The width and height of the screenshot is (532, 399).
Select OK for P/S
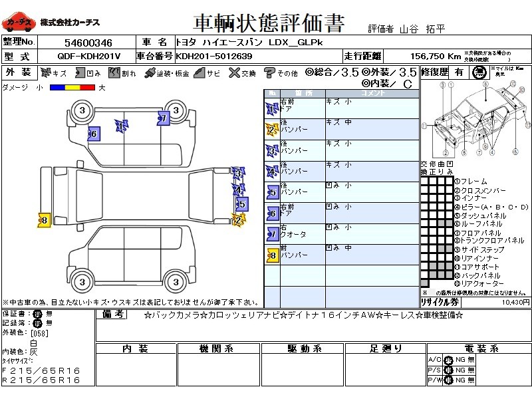(x=448, y=370)
